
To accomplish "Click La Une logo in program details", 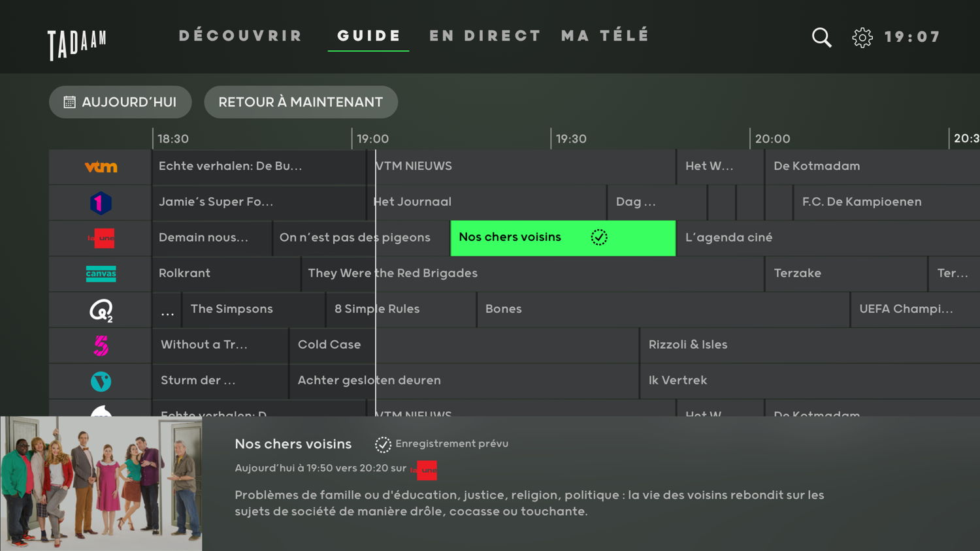I will (x=424, y=469).
